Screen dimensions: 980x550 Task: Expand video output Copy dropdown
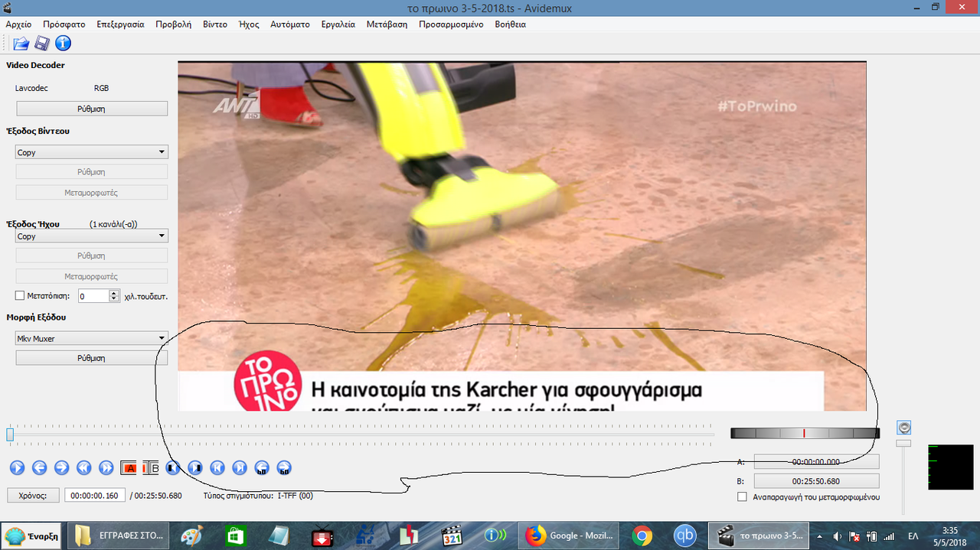coord(91,152)
